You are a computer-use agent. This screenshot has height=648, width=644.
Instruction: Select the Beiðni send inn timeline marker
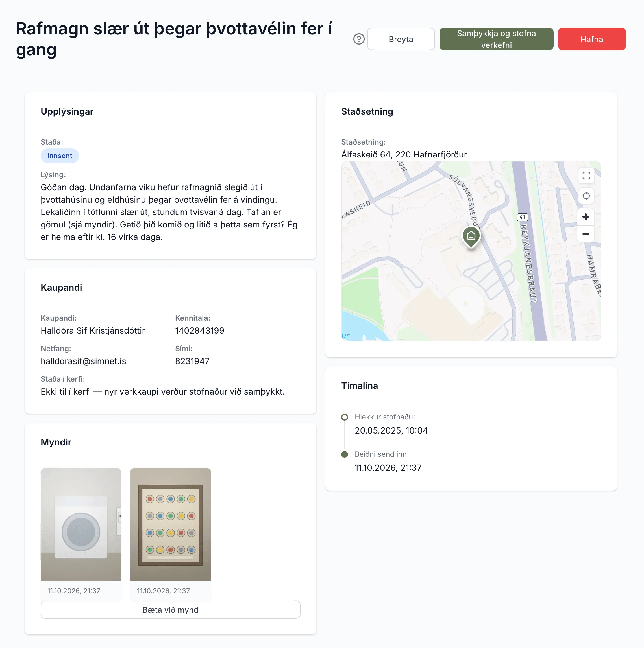344,454
